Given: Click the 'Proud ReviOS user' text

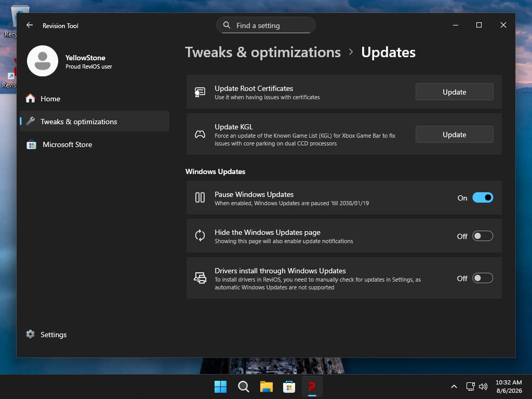Looking at the screenshot, I should [x=88, y=66].
